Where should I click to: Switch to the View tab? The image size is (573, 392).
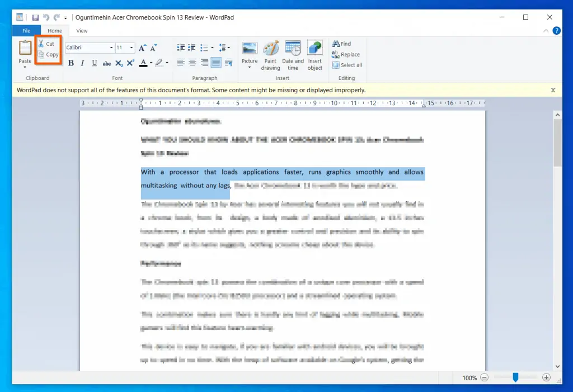(x=82, y=31)
